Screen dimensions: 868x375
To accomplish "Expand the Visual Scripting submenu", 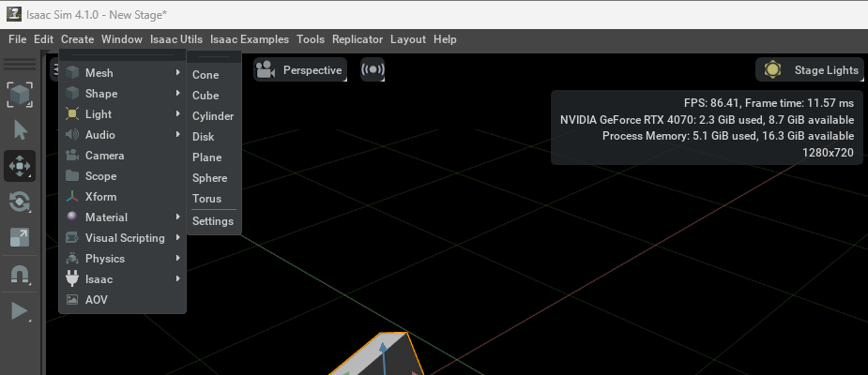I will click(122, 238).
